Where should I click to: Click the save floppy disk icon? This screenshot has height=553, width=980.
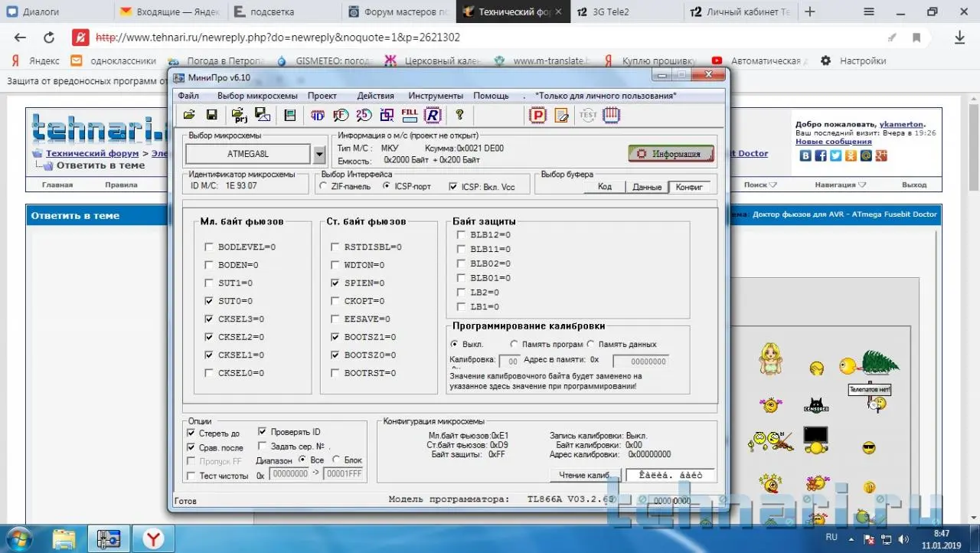[x=211, y=115]
